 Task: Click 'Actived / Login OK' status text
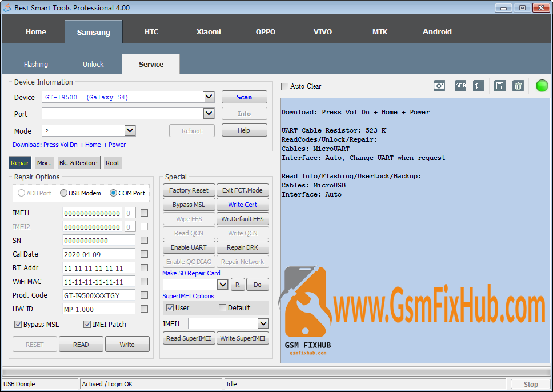(x=107, y=384)
